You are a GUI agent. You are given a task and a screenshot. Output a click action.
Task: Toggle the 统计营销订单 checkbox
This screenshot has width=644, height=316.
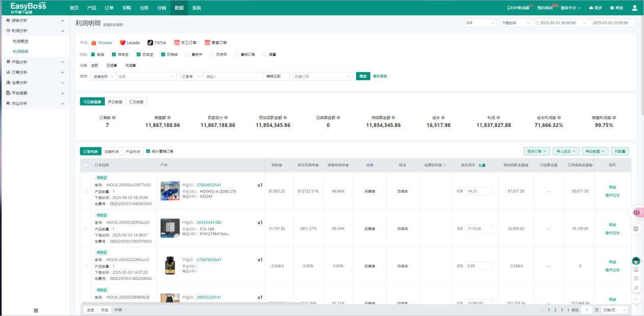click(x=148, y=151)
